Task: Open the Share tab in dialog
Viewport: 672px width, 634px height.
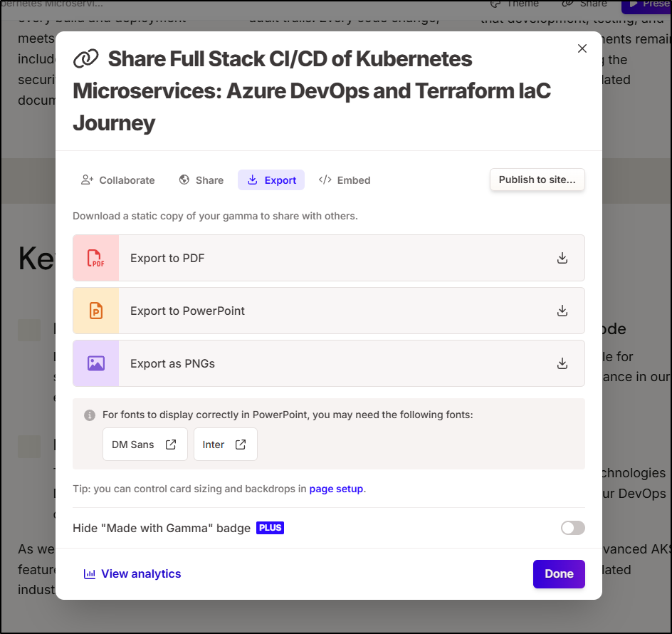Action: (x=201, y=180)
